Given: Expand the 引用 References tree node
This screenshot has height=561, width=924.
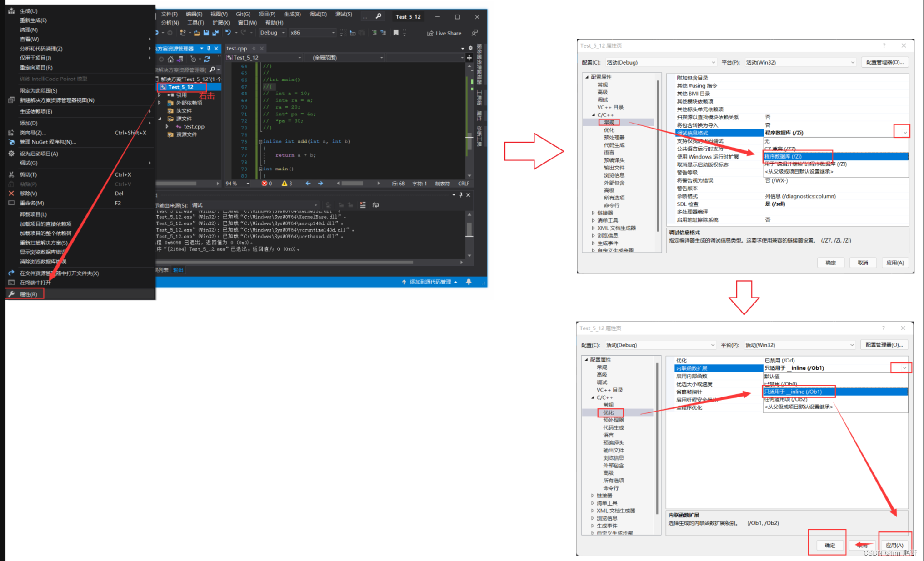Looking at the screenshot, I should tap(160, 95).
